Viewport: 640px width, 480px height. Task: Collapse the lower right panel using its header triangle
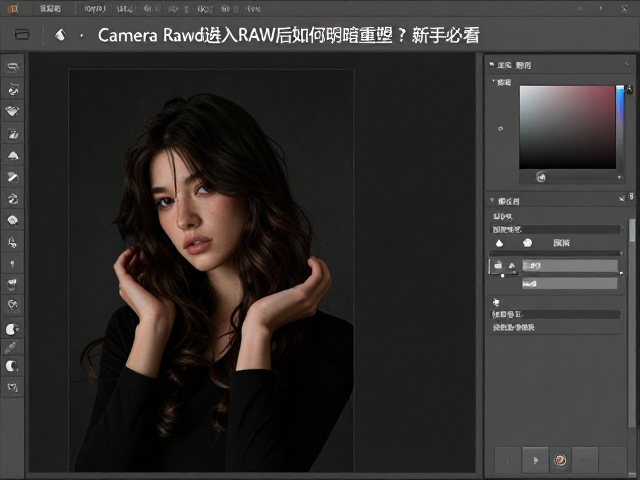point(492,200)
